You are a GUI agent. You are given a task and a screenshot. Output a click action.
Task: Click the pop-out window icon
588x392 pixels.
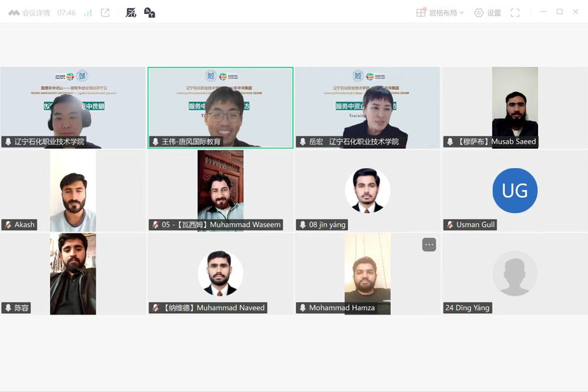pos(105,13)
